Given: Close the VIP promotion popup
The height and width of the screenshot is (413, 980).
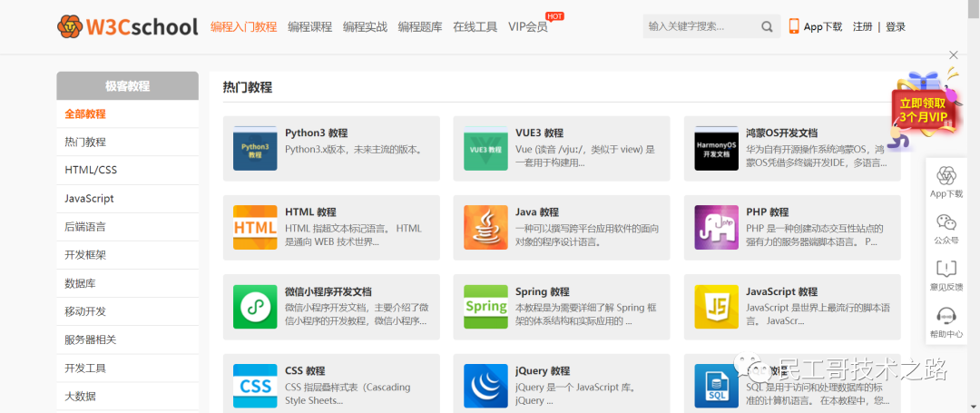Looking at the screenshot, I should click(953, 55).
